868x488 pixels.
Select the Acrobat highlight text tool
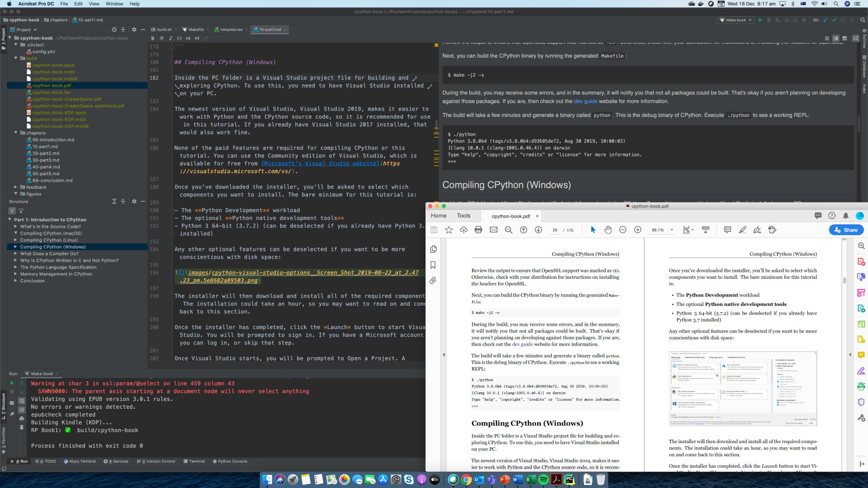point(742,230)
